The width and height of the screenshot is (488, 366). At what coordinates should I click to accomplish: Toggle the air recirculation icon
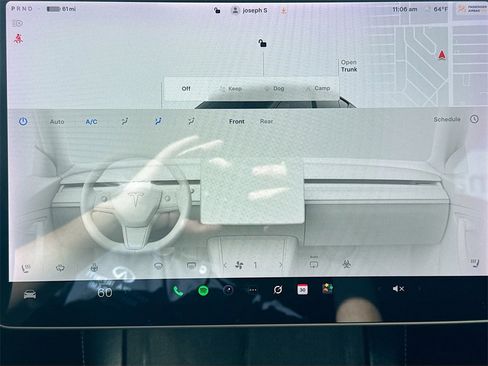(x=314, y=264)
